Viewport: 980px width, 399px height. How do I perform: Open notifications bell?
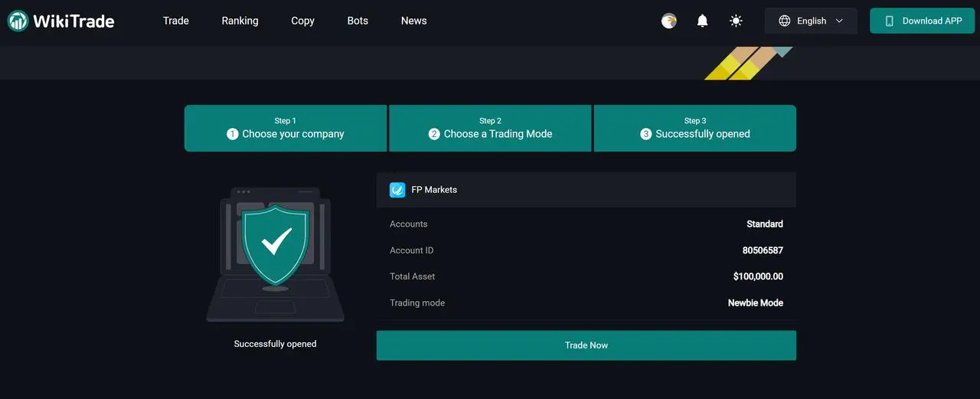[x=702, y=21]
